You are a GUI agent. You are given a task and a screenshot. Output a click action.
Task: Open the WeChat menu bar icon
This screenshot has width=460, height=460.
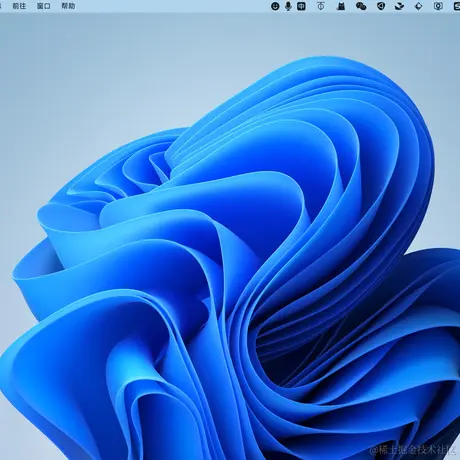[x=361, y=6]
